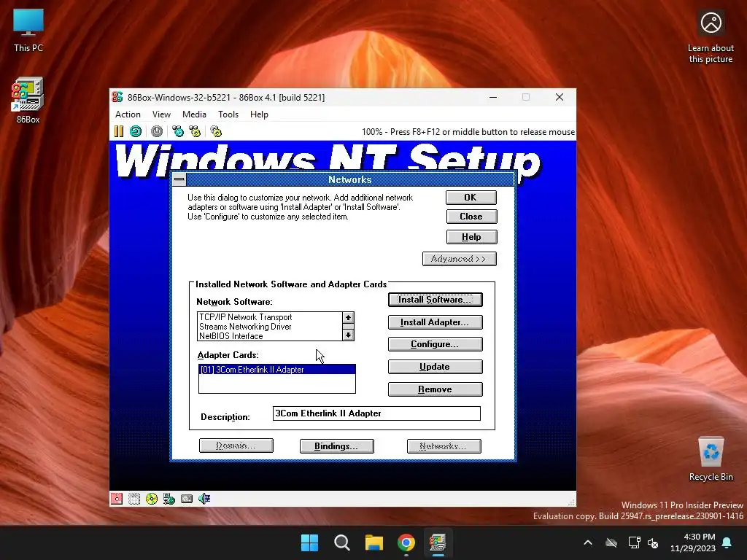Viewport: 747px width, 560px height.
Task: Click the CD-ROM disc status icon
Action: tap(152, 499)
